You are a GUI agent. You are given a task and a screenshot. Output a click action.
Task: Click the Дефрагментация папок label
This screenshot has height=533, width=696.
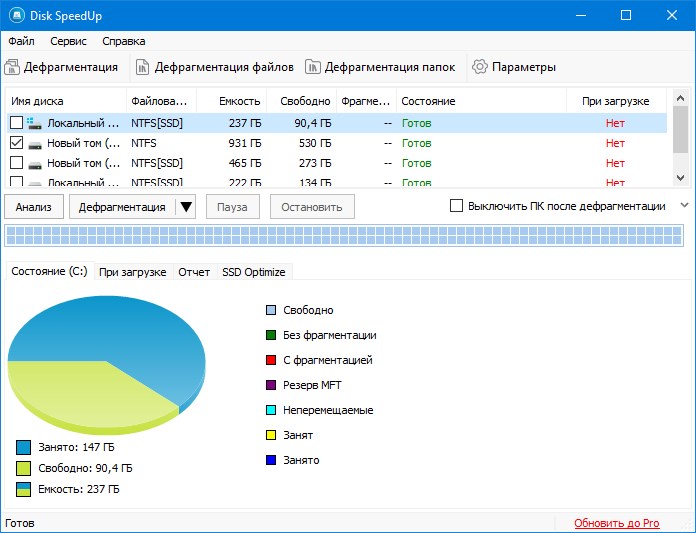390,67
